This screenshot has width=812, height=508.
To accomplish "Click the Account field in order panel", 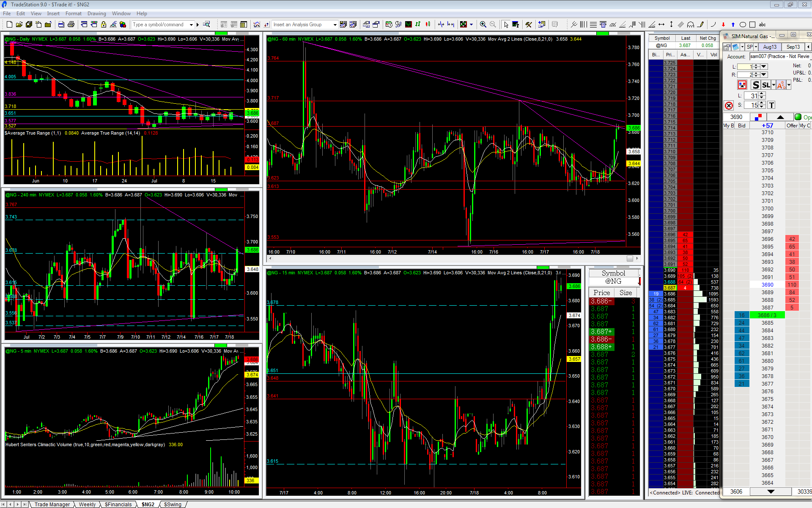I will [x=780, y=56].
